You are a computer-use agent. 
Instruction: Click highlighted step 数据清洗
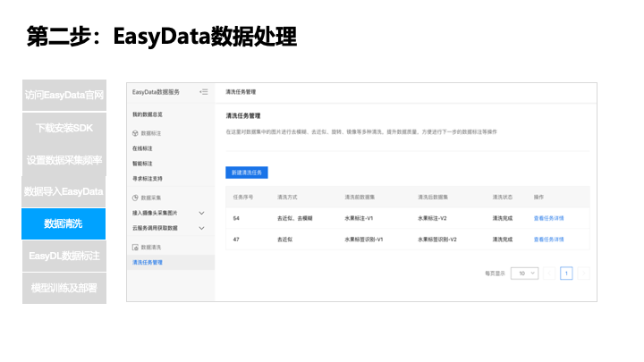64,223
